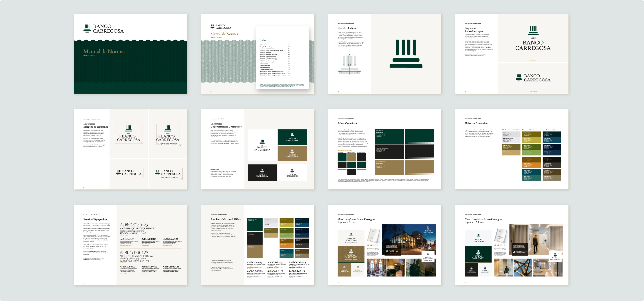This screenshot has width=644, height=301.
Task: Select the 'Manual de Normas' title on the green cover
Action: [104, 52]
